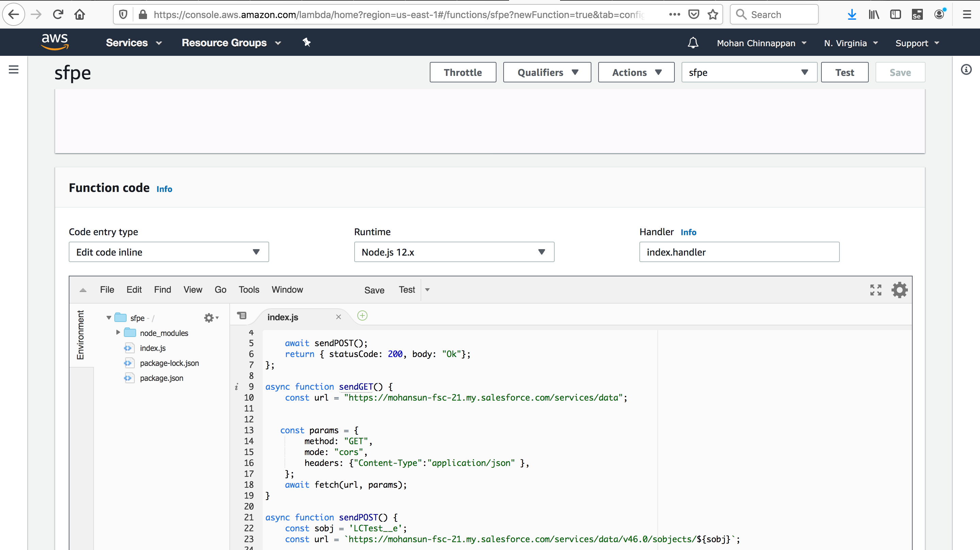Open the library bookmarks icon
980x550 pixels.
click(x=874, y=14)
